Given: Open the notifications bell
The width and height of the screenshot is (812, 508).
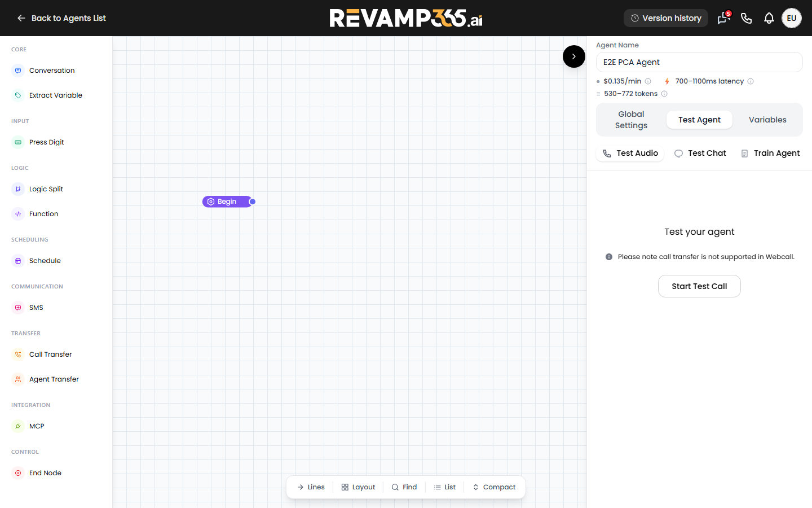Looking at the screenshot, I should coord(769,18).
